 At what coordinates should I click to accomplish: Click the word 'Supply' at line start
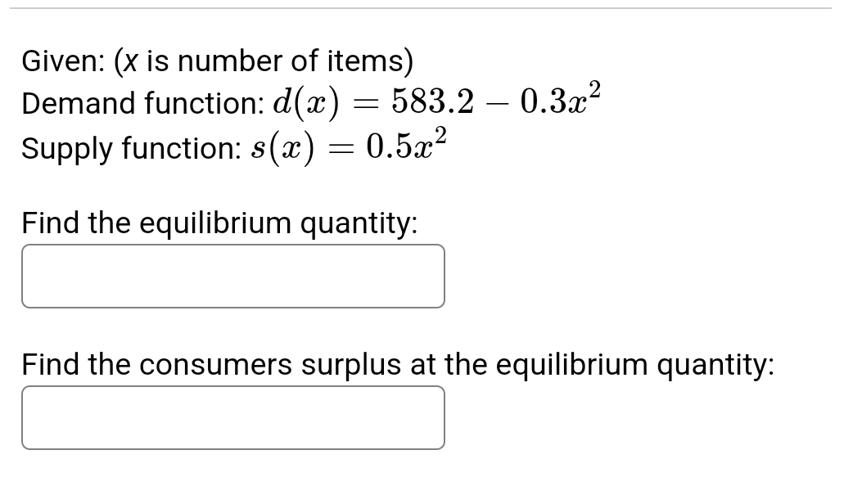(66, 148)
